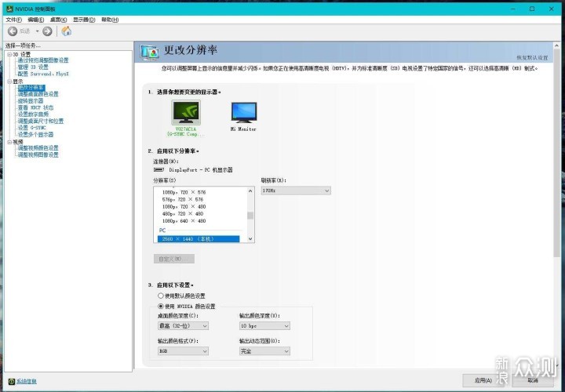This screenshot has width=565, height=392.
Task: Open the 编辑(E) menu
Action: [x=36, y=20]
